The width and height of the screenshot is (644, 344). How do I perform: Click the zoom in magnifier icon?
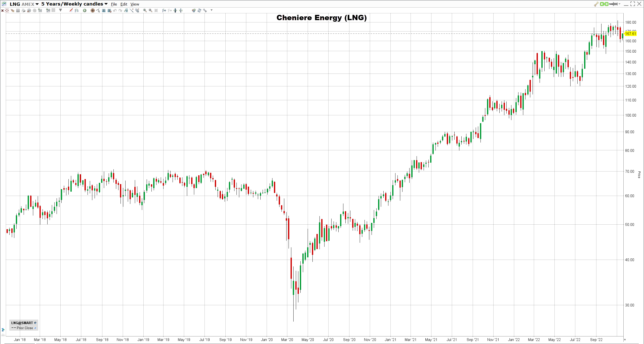(145, 10)
